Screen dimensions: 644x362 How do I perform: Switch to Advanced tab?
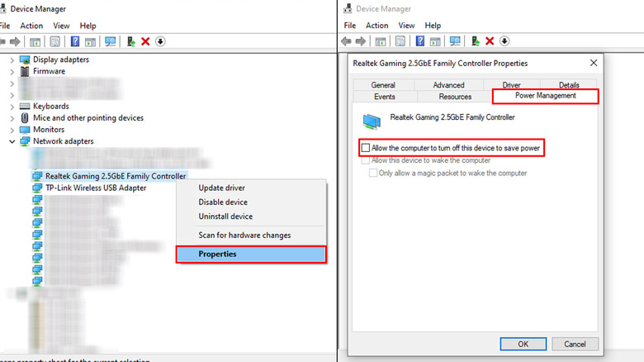coord(448,85)
